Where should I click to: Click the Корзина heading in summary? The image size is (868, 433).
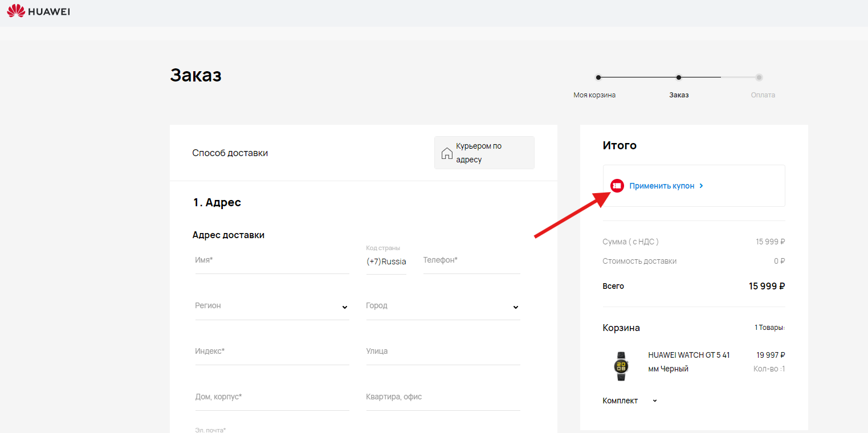click(x=621, y=328)
